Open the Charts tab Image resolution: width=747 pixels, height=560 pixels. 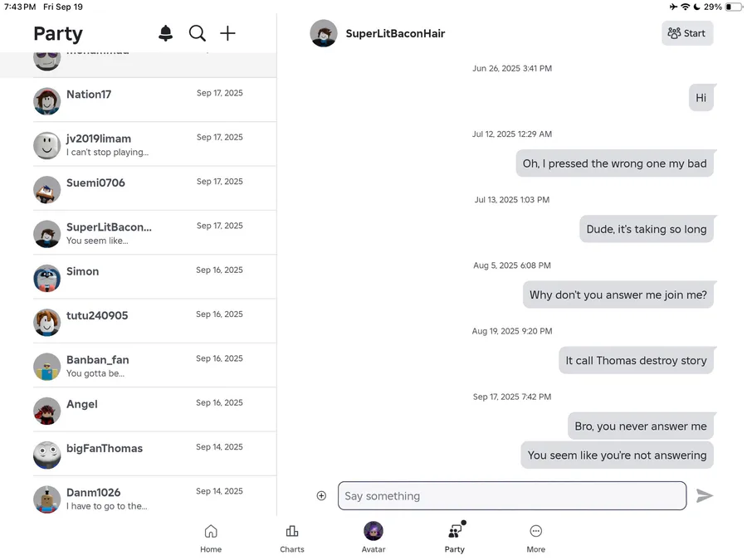292,538
